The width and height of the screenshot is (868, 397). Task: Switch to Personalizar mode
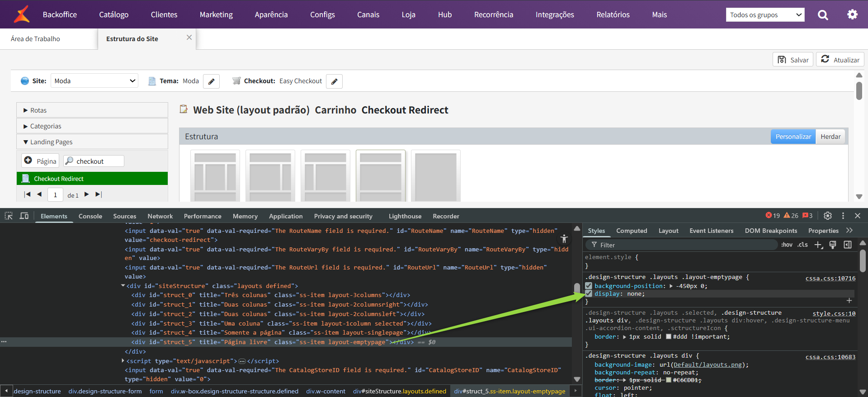(793, 137)
